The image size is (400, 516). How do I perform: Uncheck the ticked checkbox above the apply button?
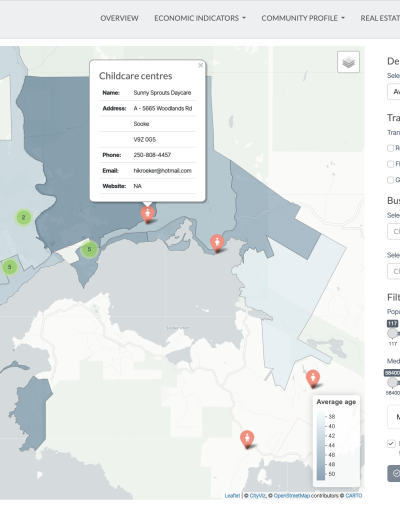pyautogui.click(x=391, y=444)
